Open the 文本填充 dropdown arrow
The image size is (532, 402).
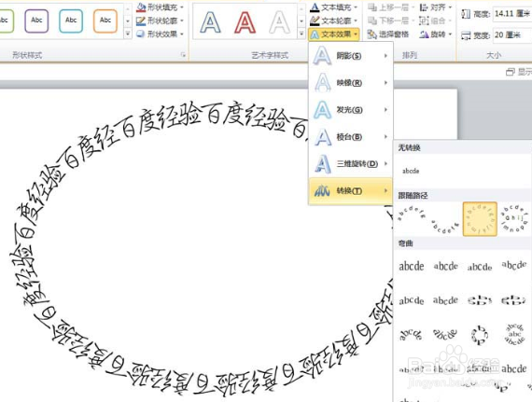[356, 7]
